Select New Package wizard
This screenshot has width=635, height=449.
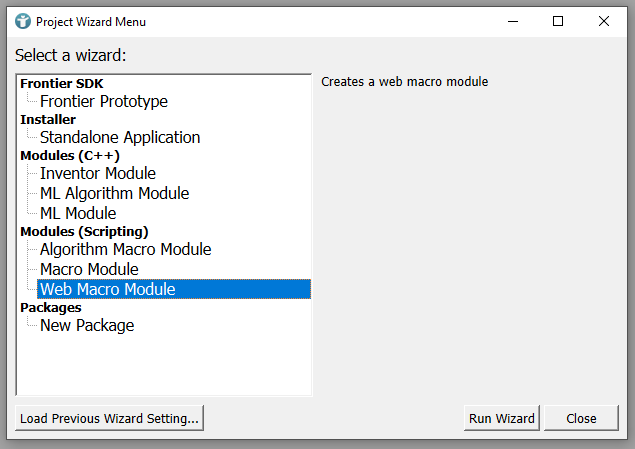click(x=86, y=325)
